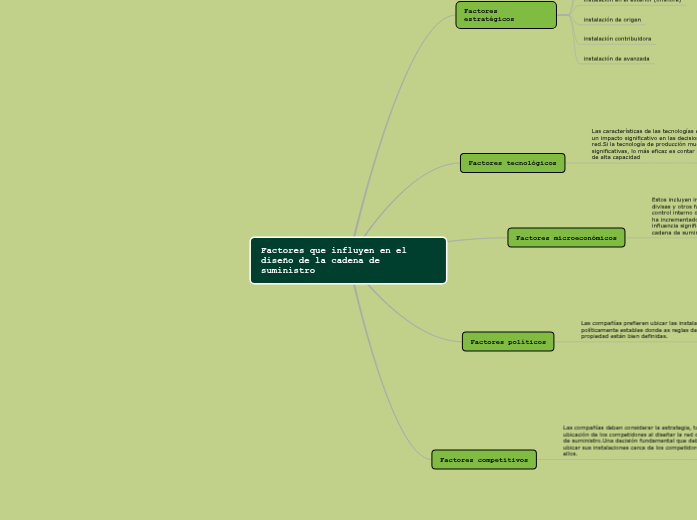Select the Factores competitivos node
The height and width of the screenshot is (520, 697).
pos(484,460)
